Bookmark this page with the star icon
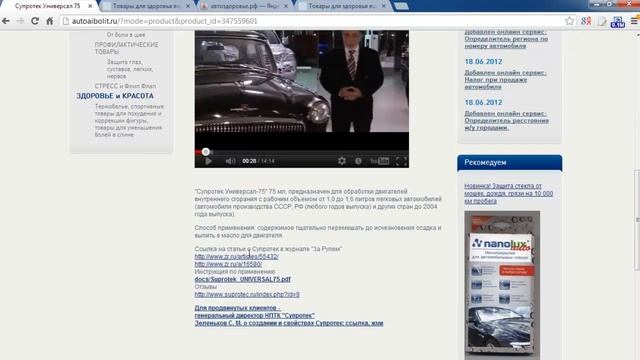Image resolution: width=640 pixels, height=360 pixels. pyautogui.click(x=569, y=21)
